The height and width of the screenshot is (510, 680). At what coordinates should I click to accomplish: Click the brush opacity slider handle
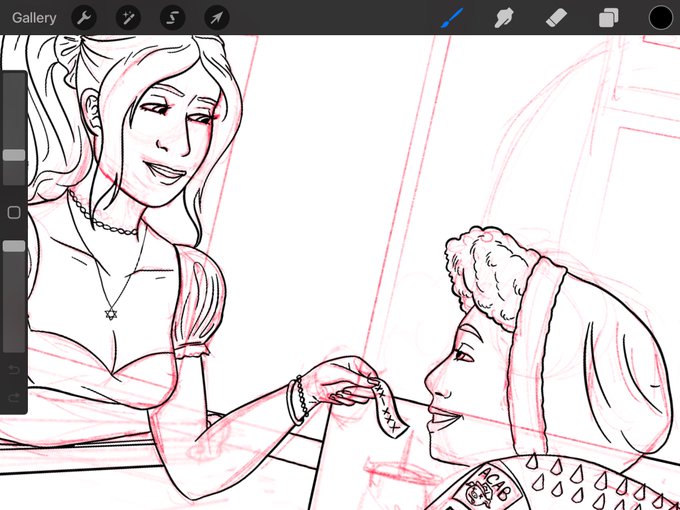(x=14, y=246)
